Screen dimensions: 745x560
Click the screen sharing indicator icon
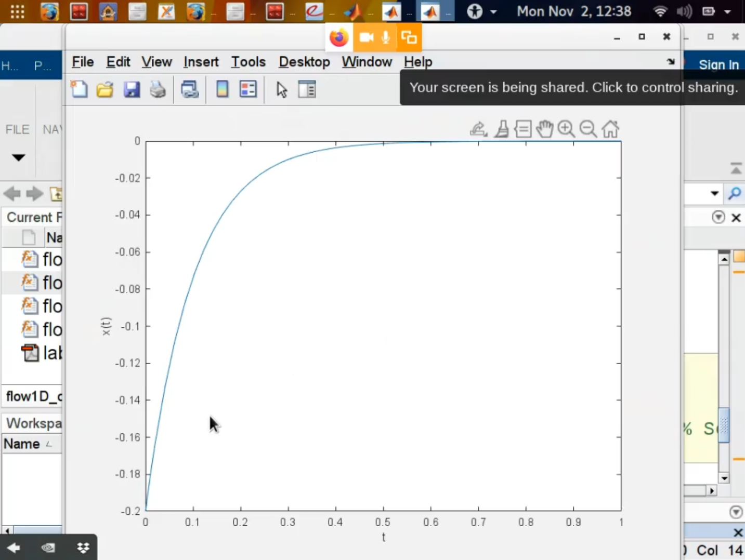pos(409,37)
